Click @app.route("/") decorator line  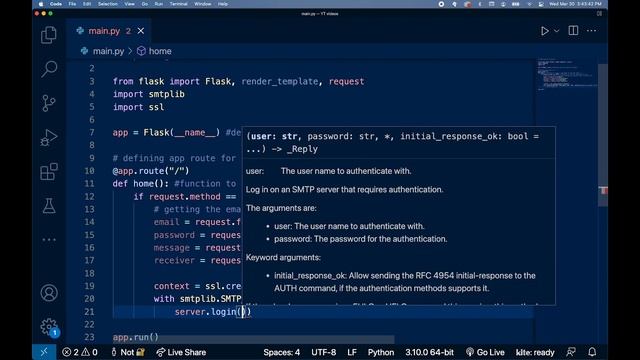click(x=151, y=171)
